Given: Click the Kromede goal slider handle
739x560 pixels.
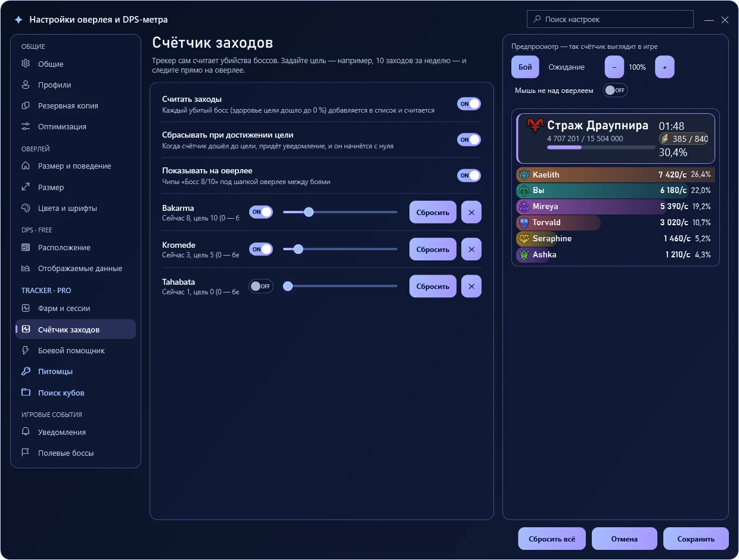Looking at the screenshot, I should 299,249.
